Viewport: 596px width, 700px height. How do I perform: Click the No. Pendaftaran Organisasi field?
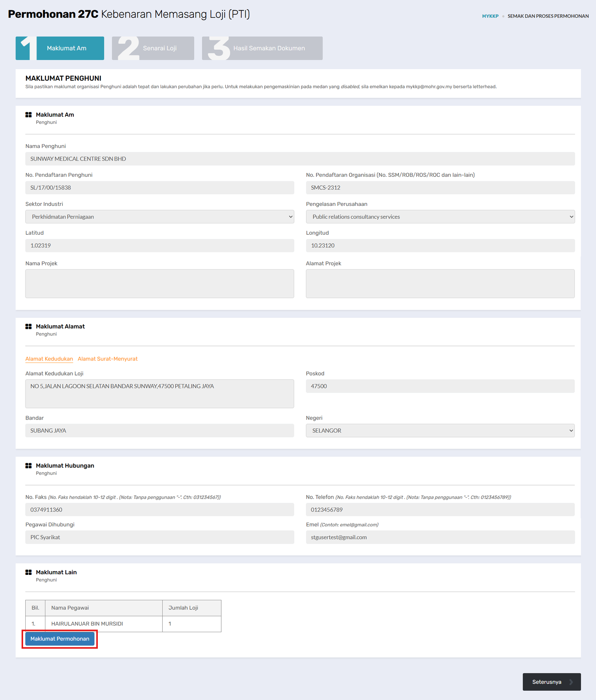pyautogui.click(x=440, y=187)
